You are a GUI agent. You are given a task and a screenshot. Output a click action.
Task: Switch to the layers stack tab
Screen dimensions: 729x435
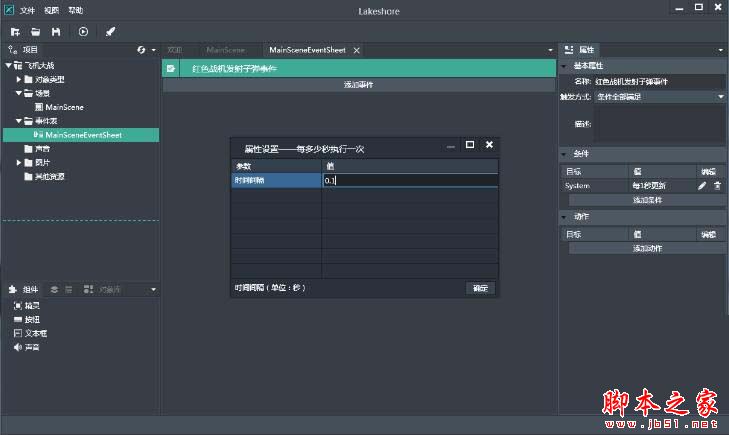(x=54, y=290)
